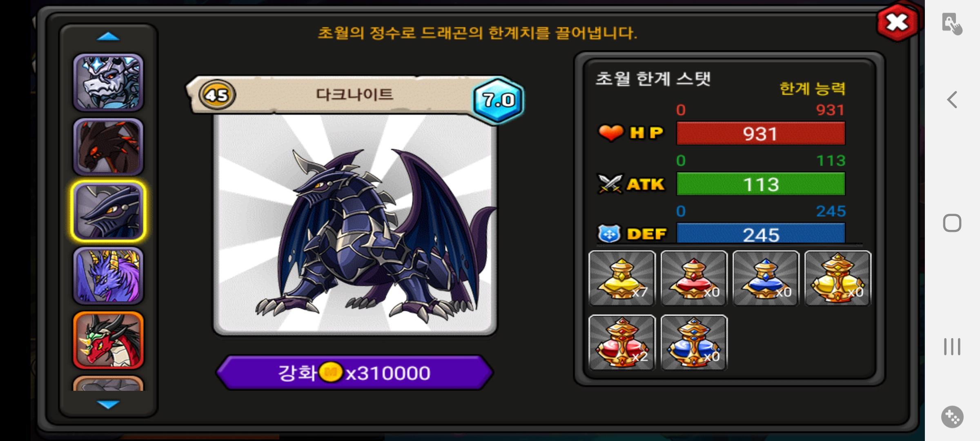Select the small blue essence potion x0

(766, 278)
